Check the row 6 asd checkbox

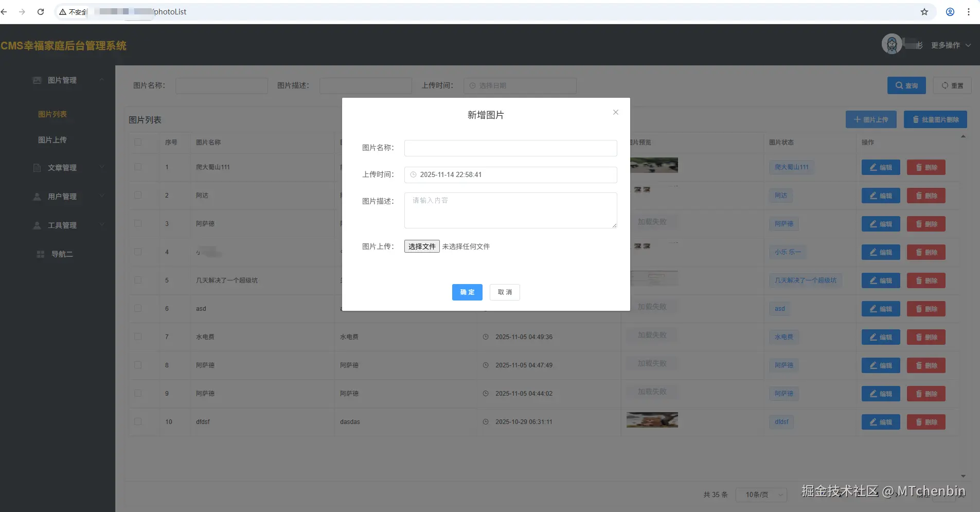coord(138,308)
